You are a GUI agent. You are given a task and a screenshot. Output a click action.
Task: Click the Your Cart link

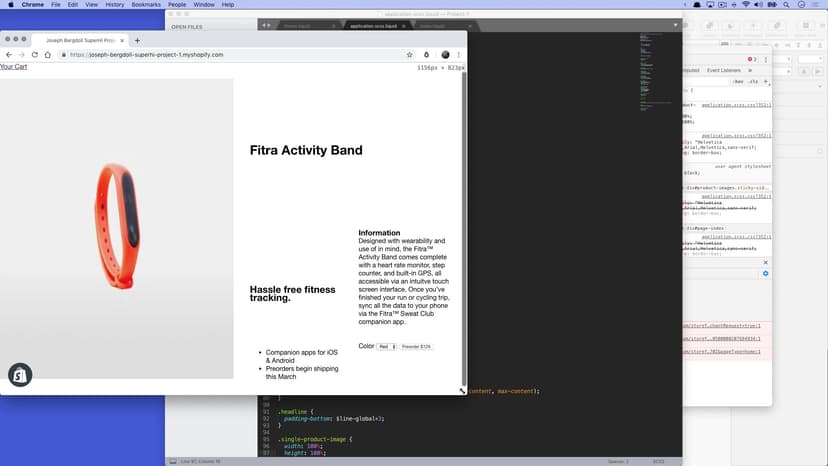coord(14,67)
